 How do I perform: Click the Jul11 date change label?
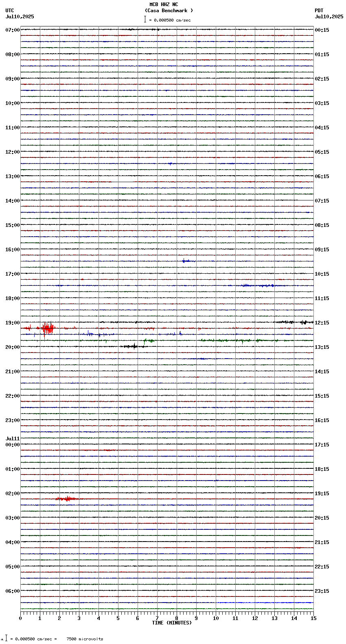[13, 439]
